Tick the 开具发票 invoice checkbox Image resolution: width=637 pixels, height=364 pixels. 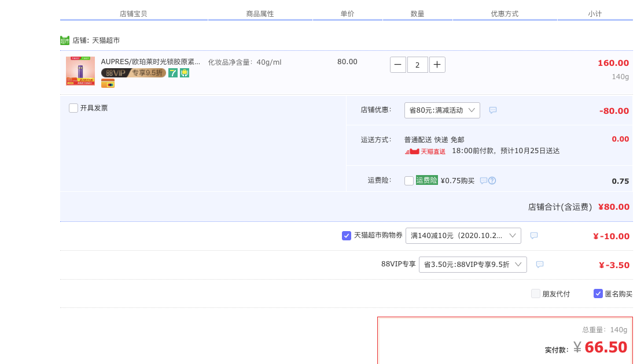point(73,108)
